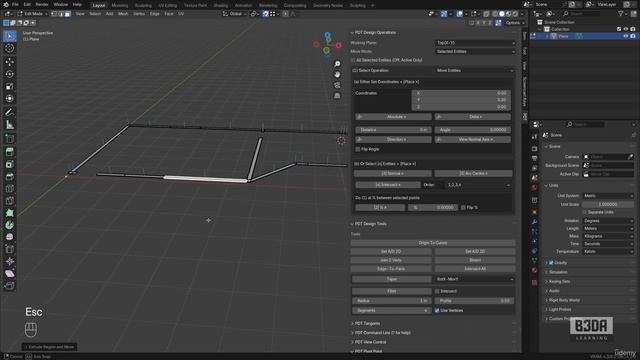
Task: Select the Smooth tool
Action: coord(9,237)
